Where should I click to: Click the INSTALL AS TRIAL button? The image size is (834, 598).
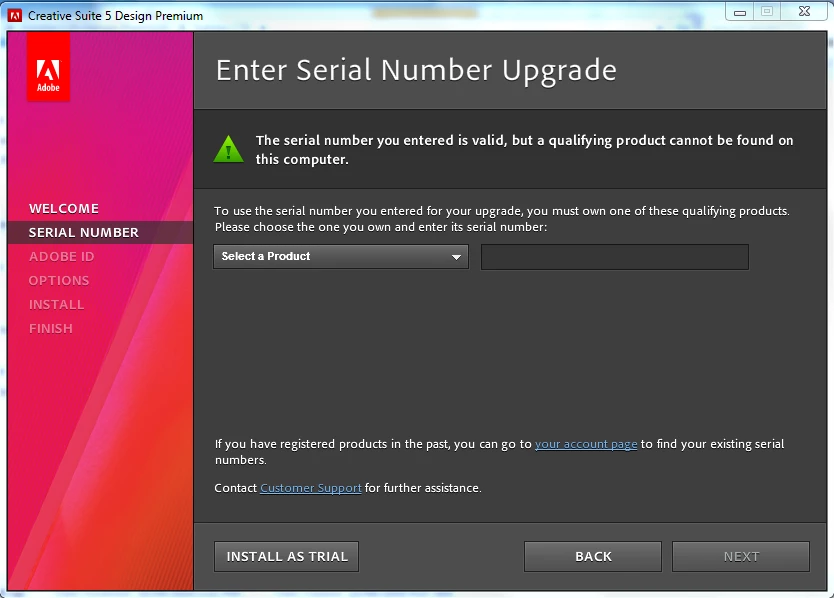click(x=287, y=557)
